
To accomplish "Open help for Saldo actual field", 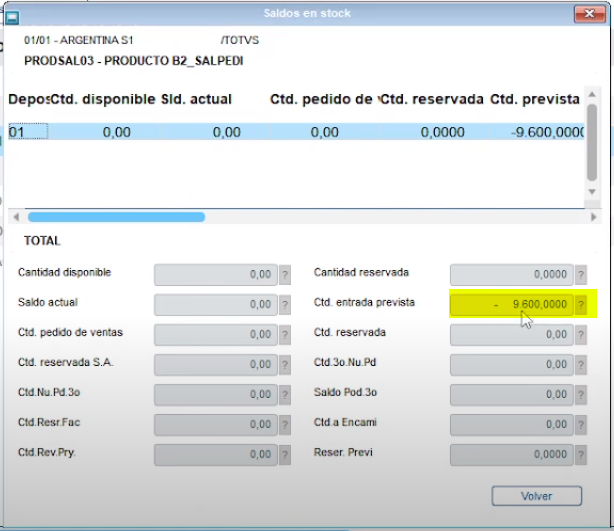I will [x=285, y=305].
